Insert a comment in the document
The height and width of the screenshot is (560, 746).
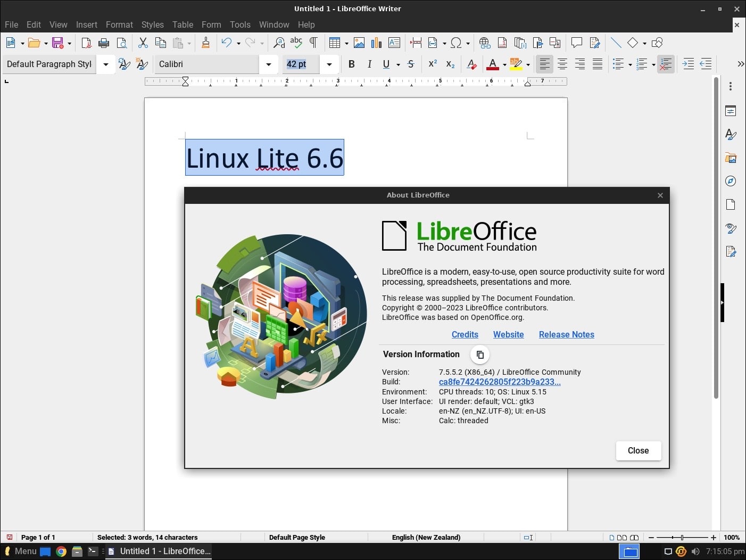tap(577, 43)
